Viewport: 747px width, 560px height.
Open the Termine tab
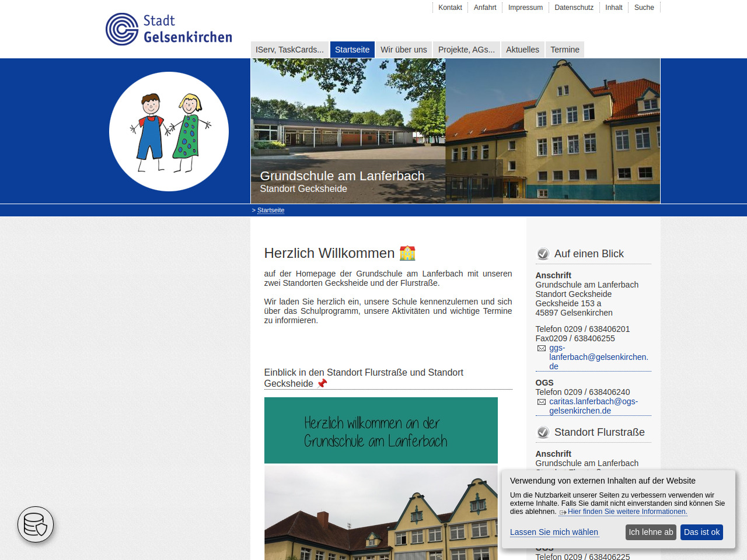[x=564, y=50]
